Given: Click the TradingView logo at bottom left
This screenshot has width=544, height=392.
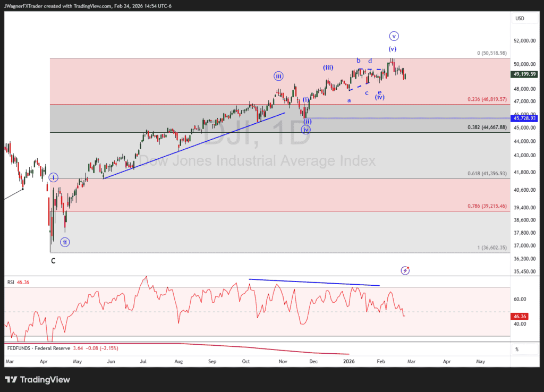Looking at the screenshot, I should tap(37, 380).
